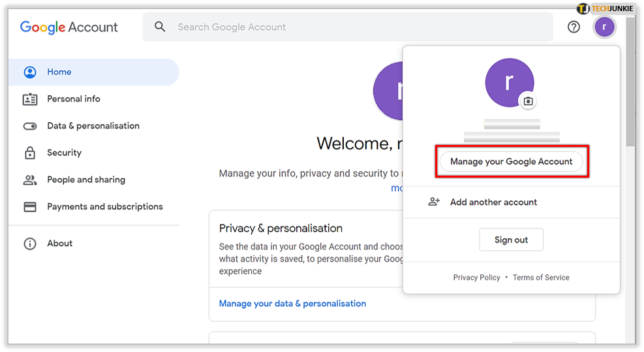
Task: Click the Security padlock icon
Action: 30,153
